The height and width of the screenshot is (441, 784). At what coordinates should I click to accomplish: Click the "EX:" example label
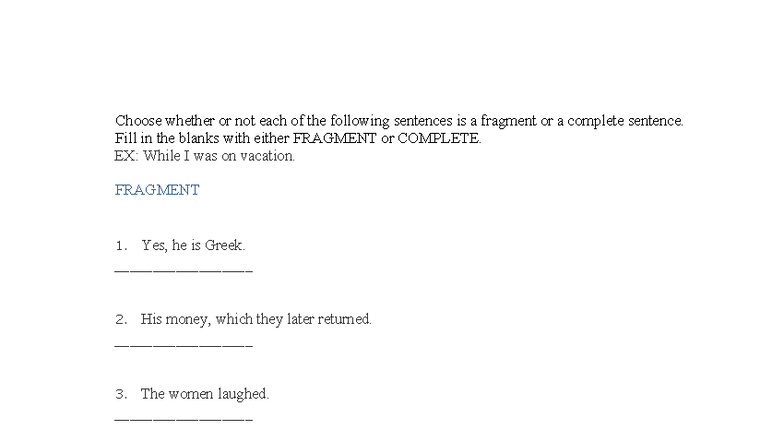point(126,156)
